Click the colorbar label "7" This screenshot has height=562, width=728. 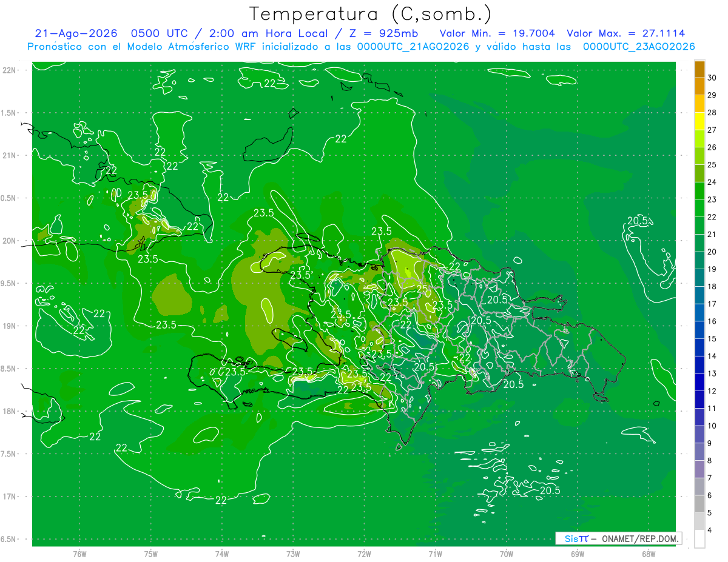pyautogui.click(x=710, y=478)
